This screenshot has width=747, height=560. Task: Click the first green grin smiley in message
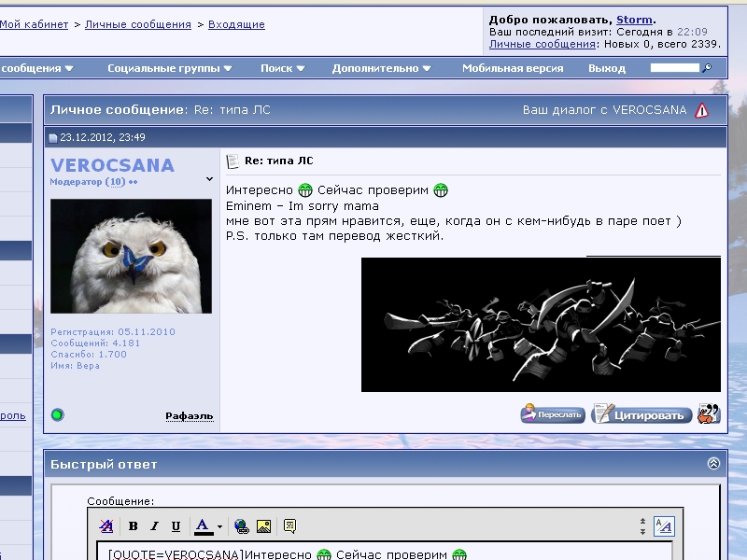[305, 190]
